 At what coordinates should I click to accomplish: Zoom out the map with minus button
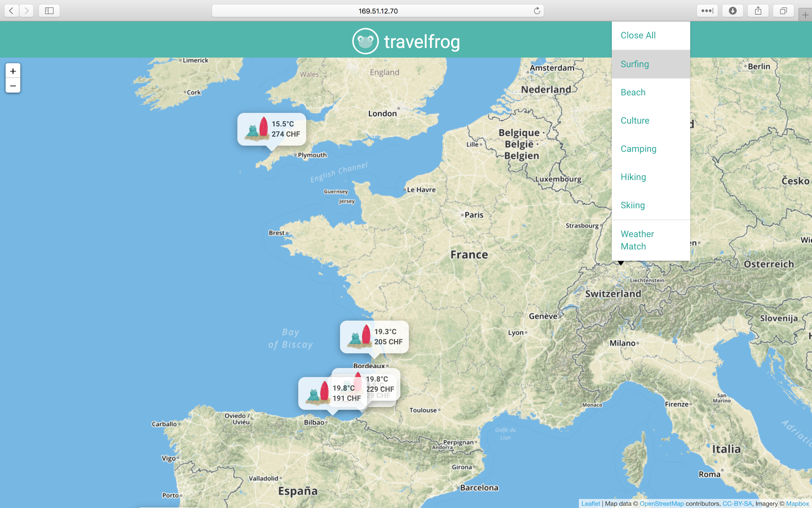(x=13, y=86)
